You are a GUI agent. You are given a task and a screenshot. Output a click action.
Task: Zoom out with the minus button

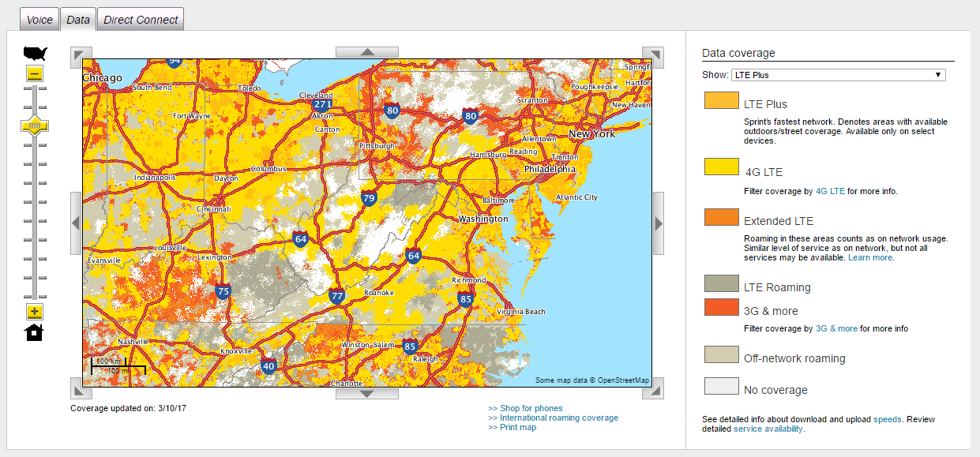pos(35,74)
